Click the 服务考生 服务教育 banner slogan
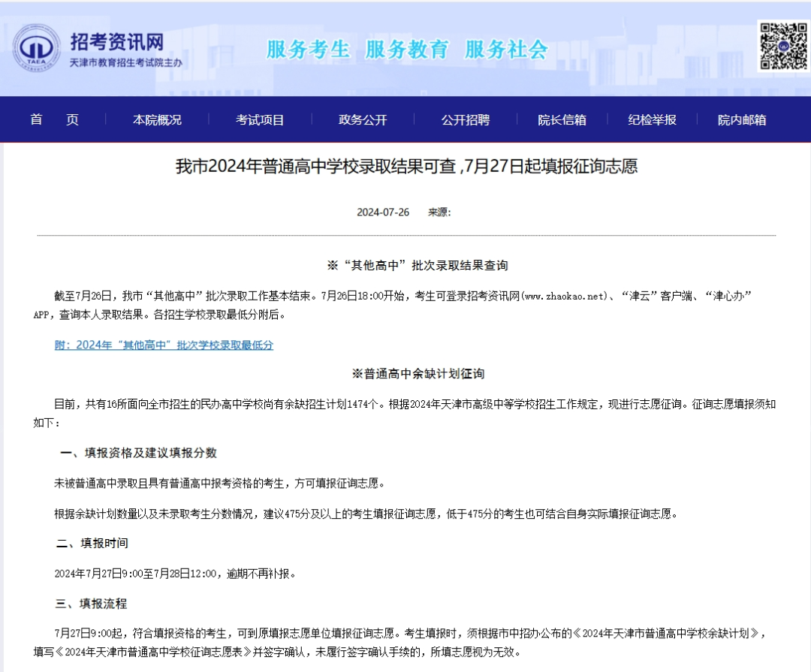811x672 pixels. coord(406,49)
